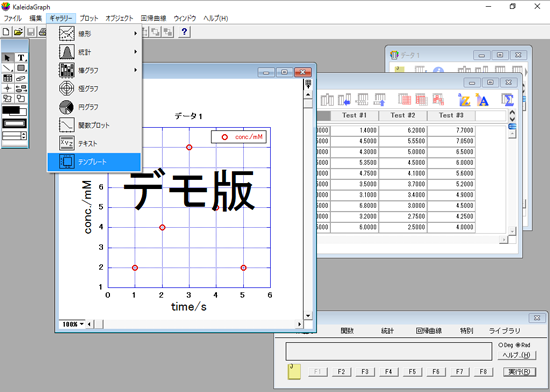This screenshot has width=550, height=392.
Task: Open the ライブラリ menu in formula window
Action: (504, 331)
